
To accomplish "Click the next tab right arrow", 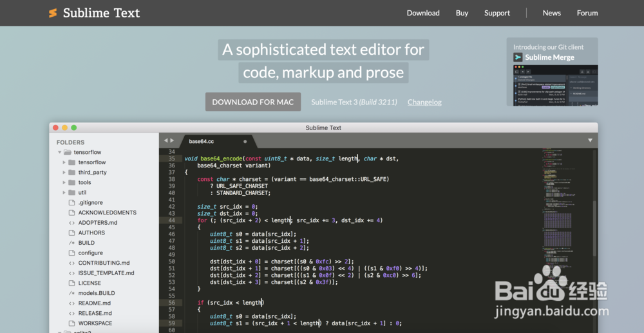I will [x=172, y=140].
